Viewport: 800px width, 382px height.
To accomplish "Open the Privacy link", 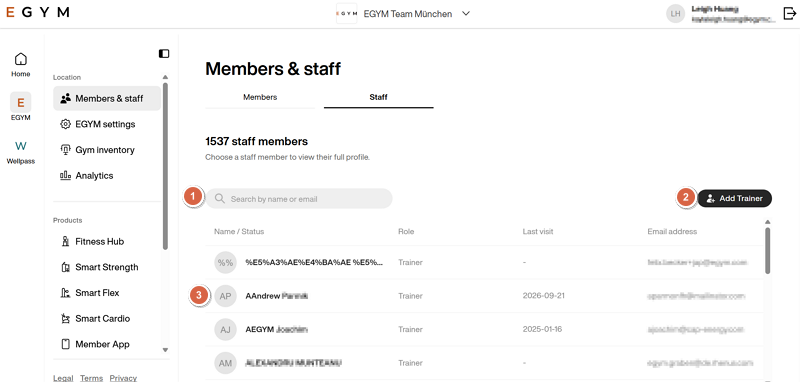I will (x=123, y=378).
